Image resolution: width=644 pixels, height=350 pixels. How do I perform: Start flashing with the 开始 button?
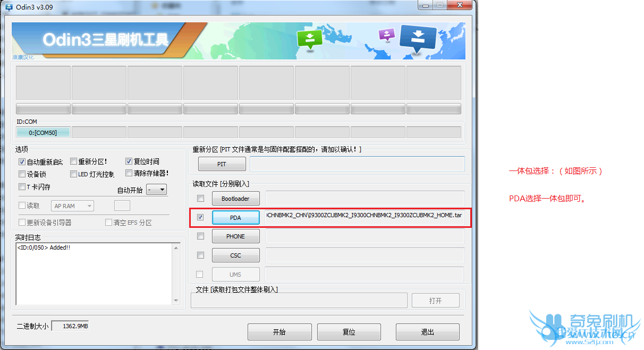point(279,332)
